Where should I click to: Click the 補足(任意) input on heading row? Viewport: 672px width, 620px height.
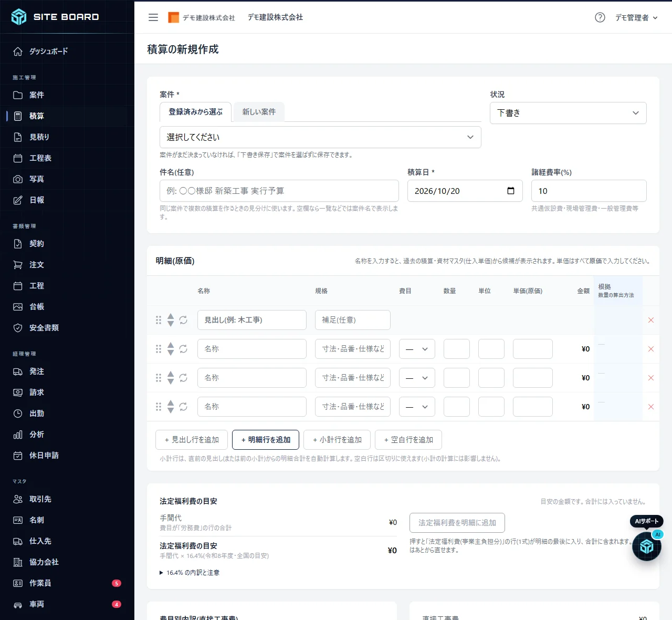click(x=353, y=320)
